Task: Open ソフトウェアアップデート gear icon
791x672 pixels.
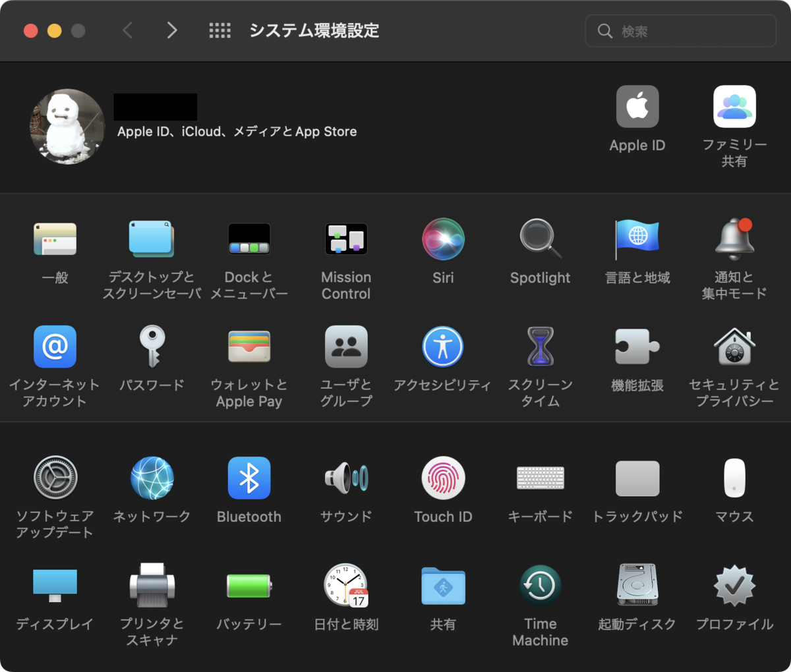Action: click(55, 478)
